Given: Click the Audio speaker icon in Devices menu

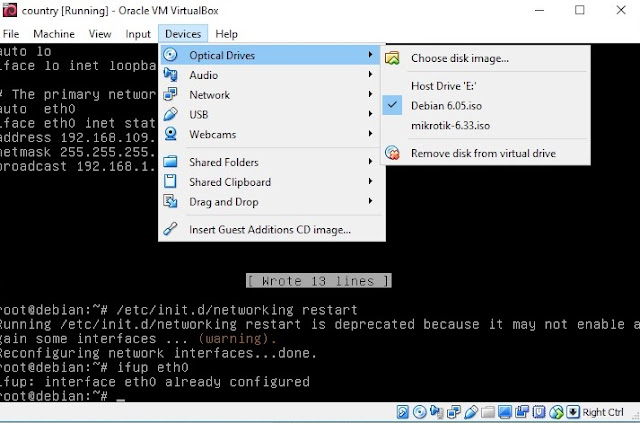Looking at the screenshot, I should pos(170,75).
